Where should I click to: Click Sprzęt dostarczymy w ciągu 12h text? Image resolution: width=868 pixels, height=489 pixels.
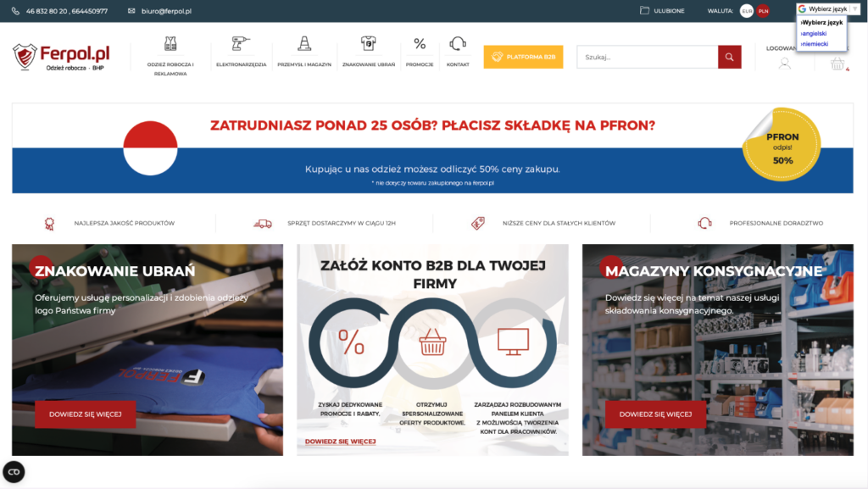point(342,224)
